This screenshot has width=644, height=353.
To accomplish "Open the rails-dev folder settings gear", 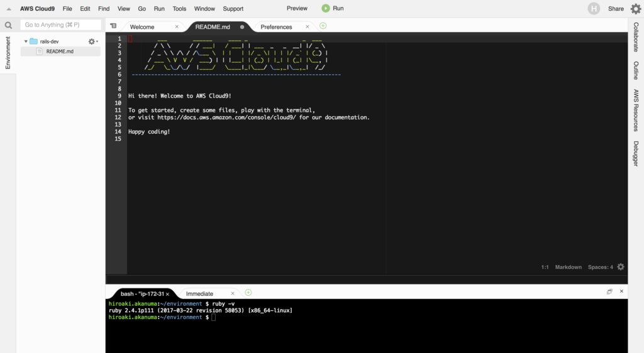I will tap(93, 41).
